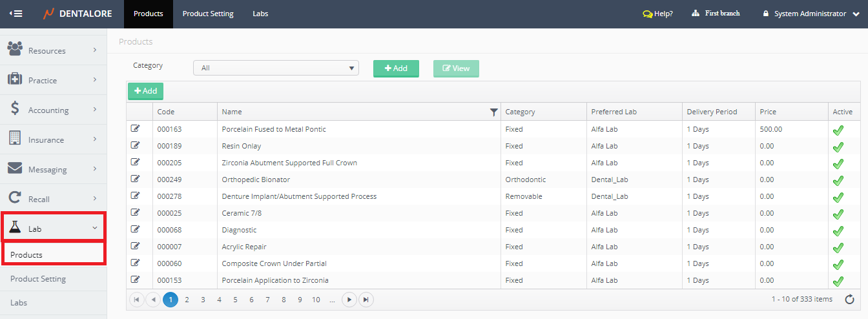Click the refresh icon in grid footer
The image size is (868, 319).
pyautogui.click(x=848, y=299)
